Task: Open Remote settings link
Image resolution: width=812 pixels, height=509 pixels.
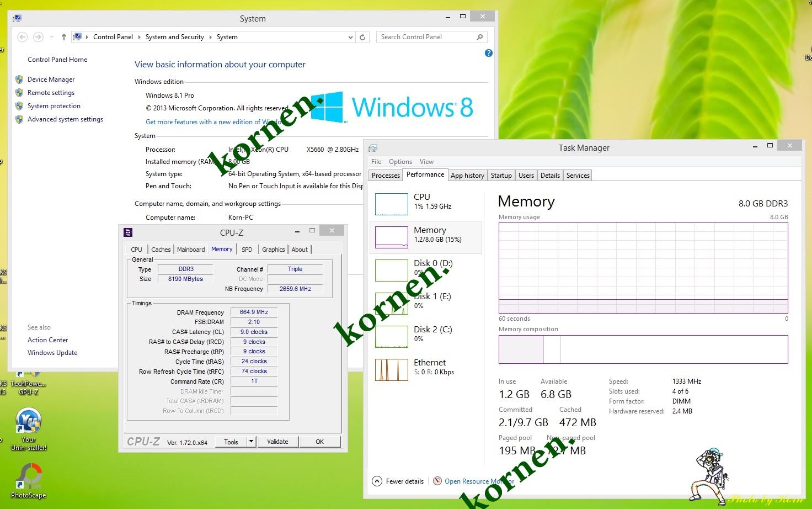Action: coord(51,93)
